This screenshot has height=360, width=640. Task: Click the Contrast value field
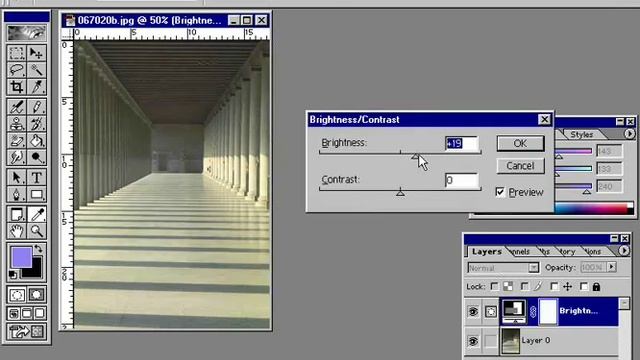(462, 180)
